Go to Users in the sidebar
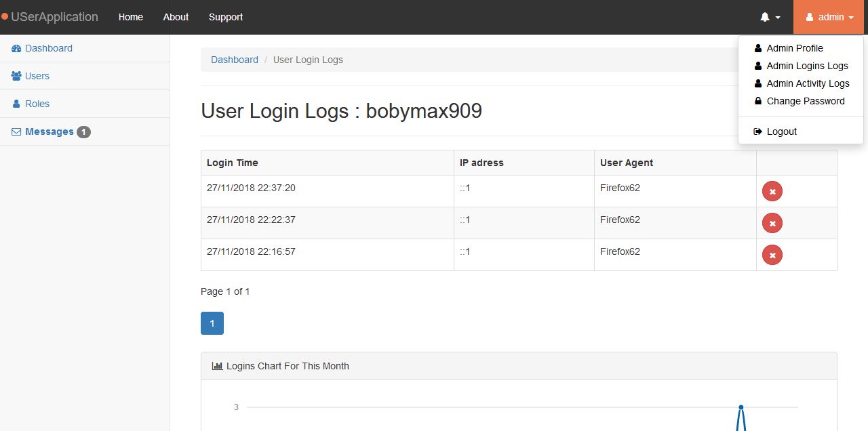The height and width of the screenshot is (431, 868). pos(37,76)
